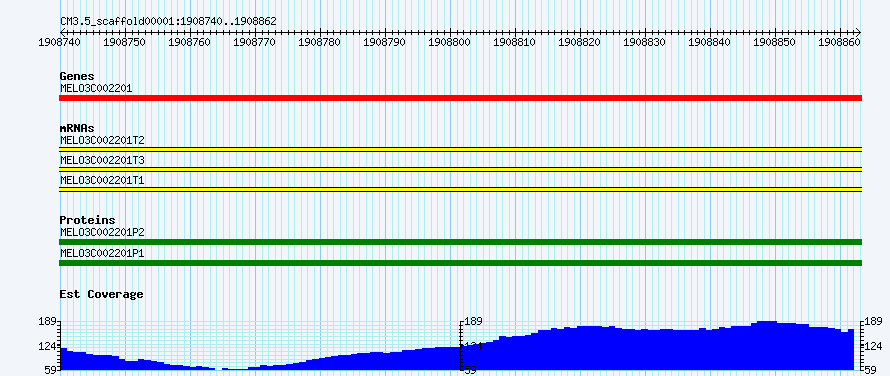The height and width of the screenshot is (376, 890).
Task: Select the MELO3C002201T2 mRNA track bar
Action: (460, 149)
